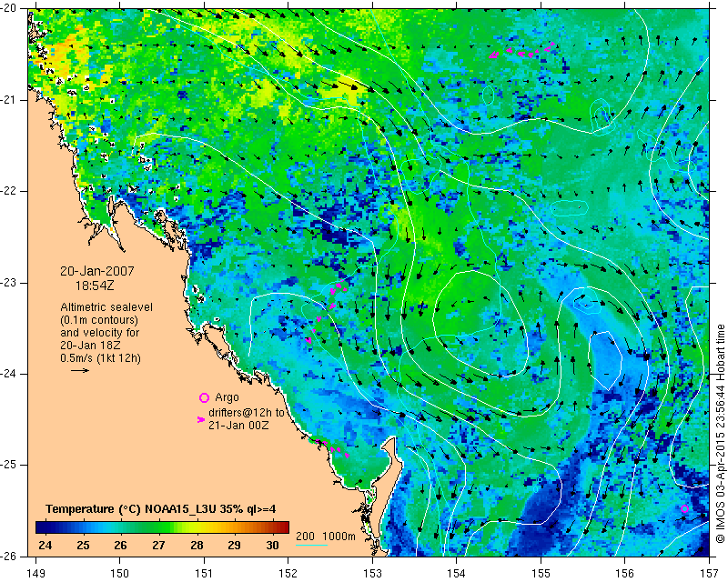Click the Temperature NOAA15_L3U title text

(161, 509)
